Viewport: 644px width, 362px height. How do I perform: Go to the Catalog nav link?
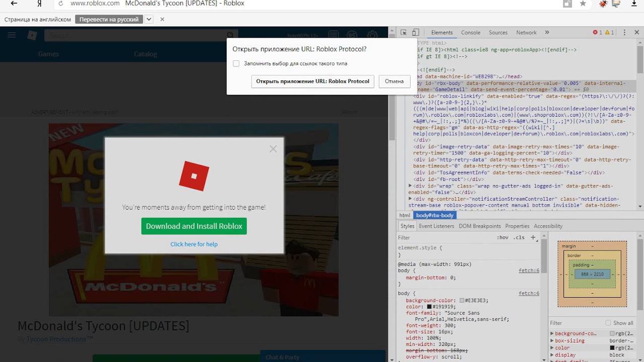point(145,54)
